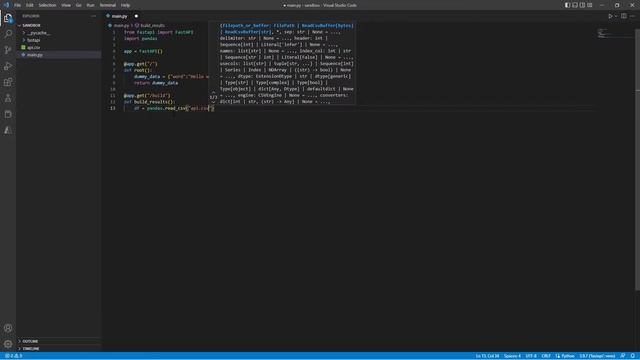The image size is (640, 360).
Task: Toggle the bottom panel layout icon
Action: pos(575,5)
